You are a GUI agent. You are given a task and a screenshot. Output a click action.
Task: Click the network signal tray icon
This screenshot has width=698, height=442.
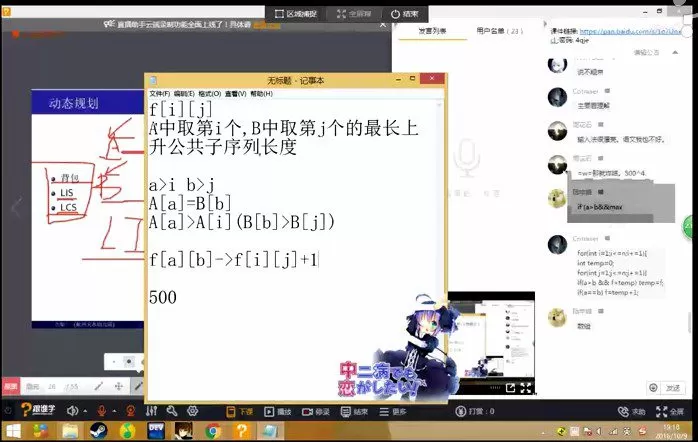[613, 431]
